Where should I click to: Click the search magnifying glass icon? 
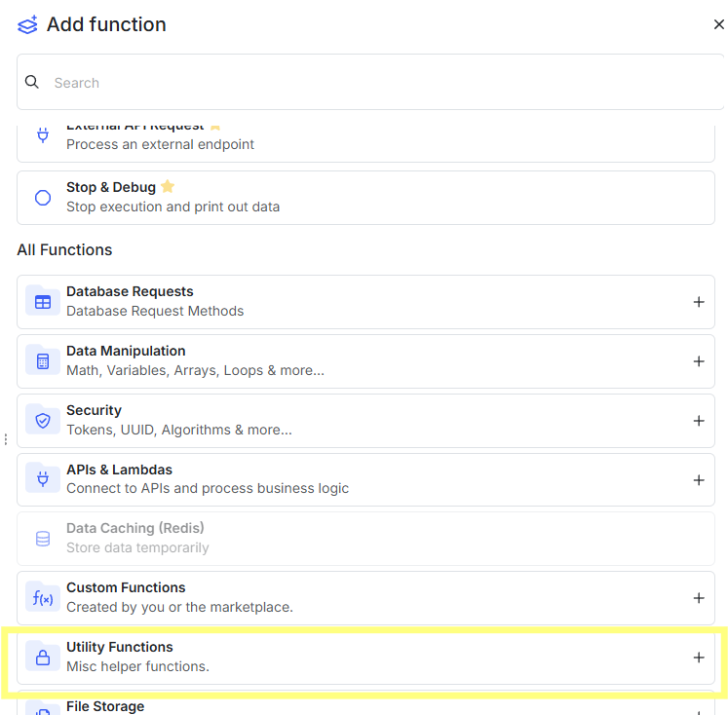point(32,83)
